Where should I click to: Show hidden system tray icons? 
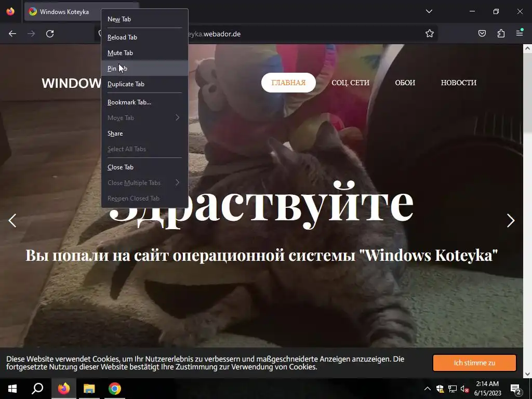pos(428,389)
